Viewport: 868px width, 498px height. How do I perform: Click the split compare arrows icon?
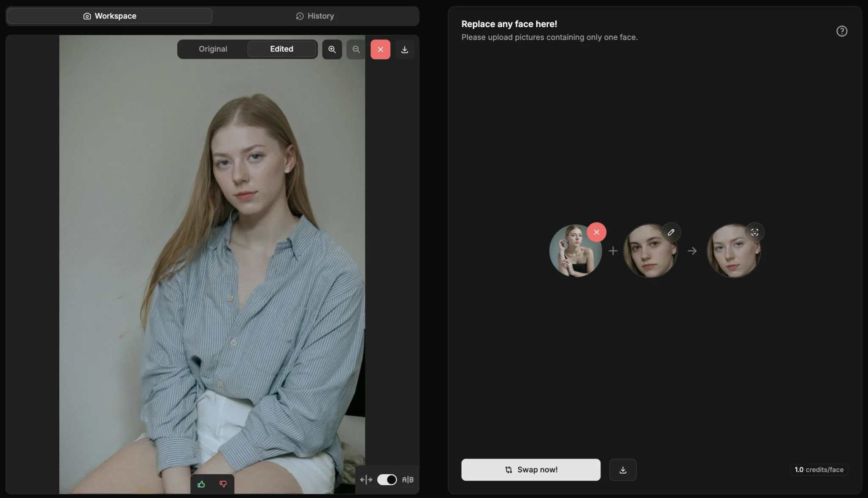(x=366, y=479)
